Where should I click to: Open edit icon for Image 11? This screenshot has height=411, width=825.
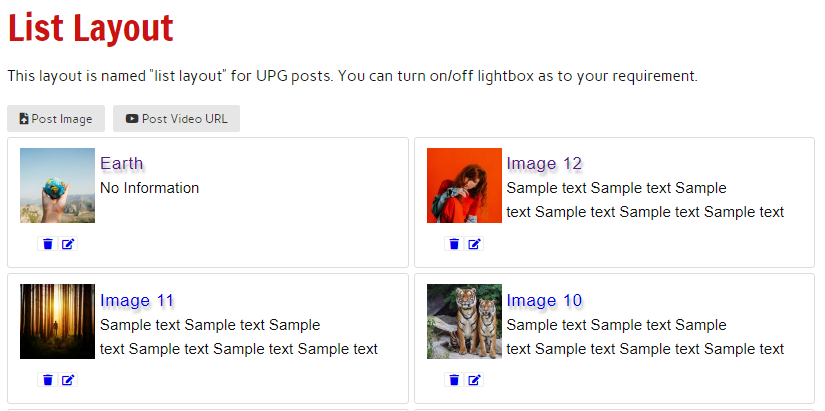[68, 380]
